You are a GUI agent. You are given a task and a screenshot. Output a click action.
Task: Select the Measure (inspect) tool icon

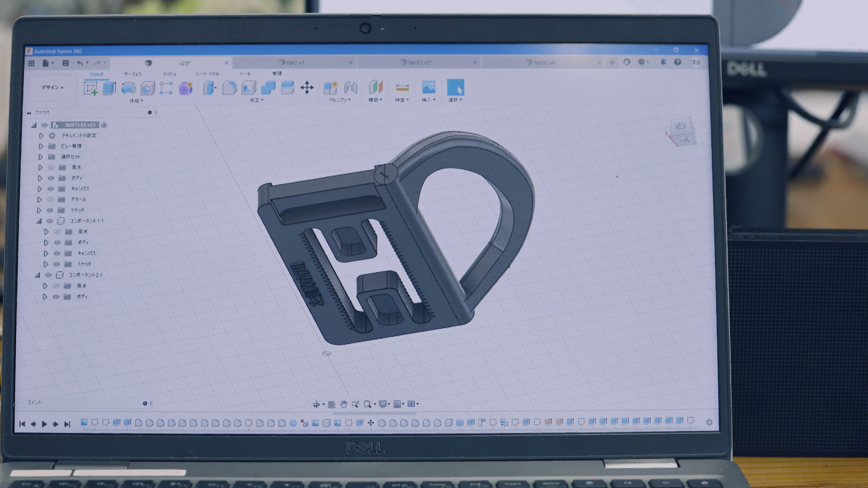tap(402, 88)
